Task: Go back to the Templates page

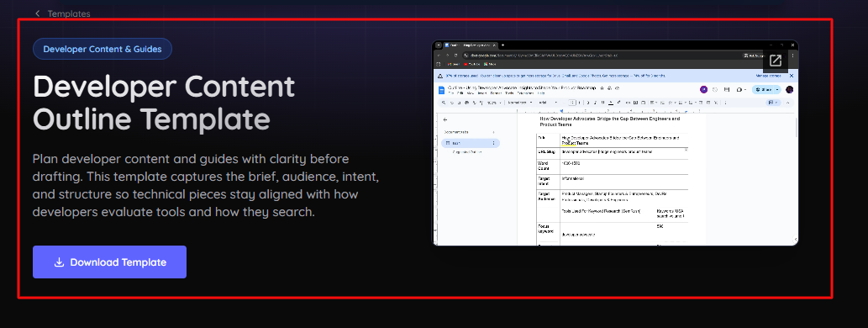Action: point(62,13)
